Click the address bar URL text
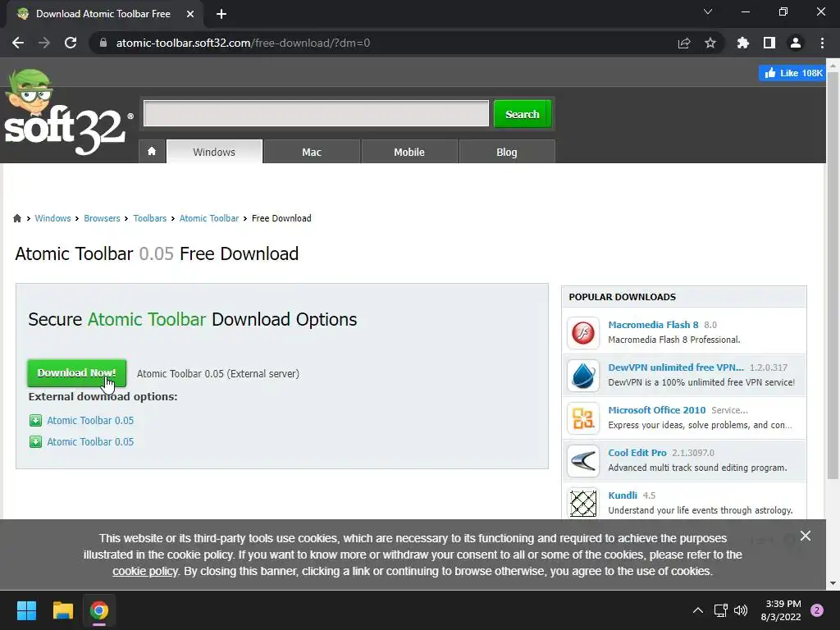The width and height of the screenshot is (840, 630). pyautogui.click(x=243, y=43)
